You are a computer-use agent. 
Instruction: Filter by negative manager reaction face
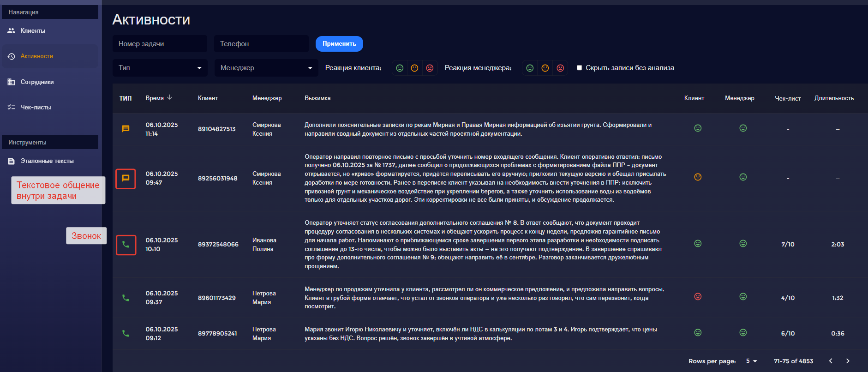coord(560,68)
